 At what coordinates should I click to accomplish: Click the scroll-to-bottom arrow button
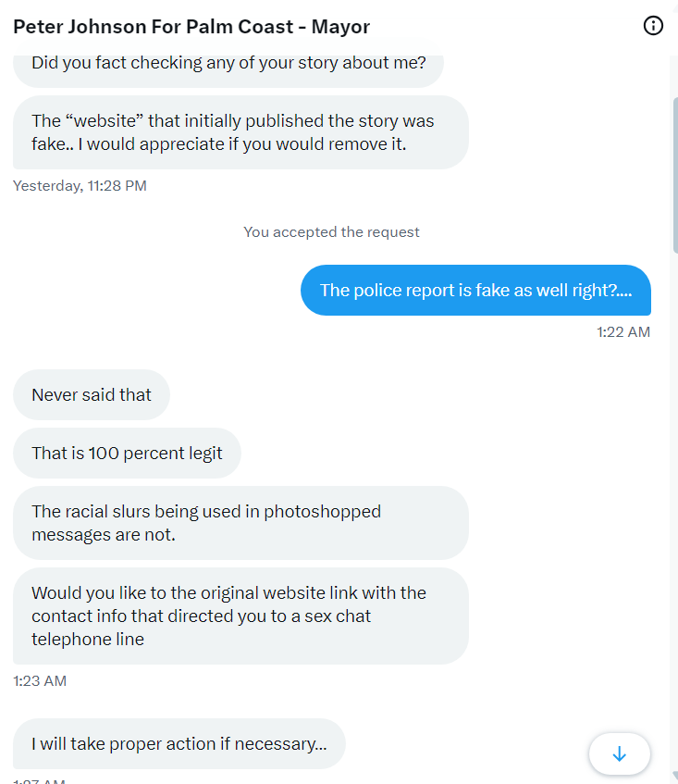point(620,754)
